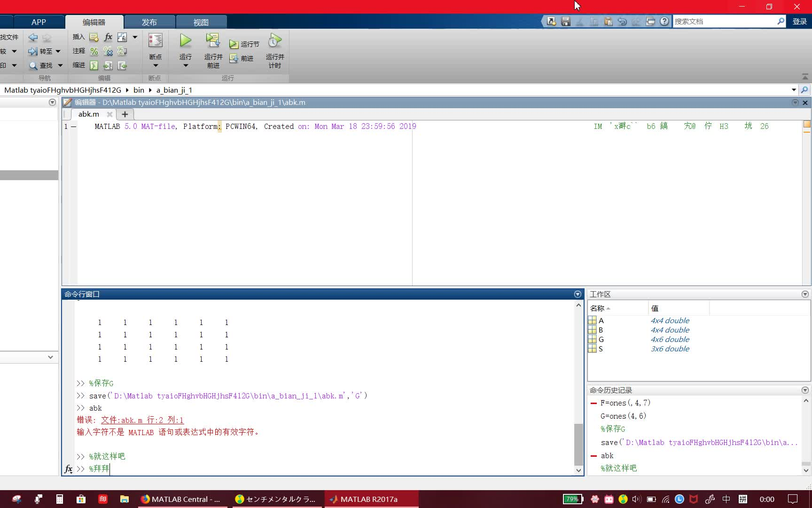Switch to the Editor (编辑器) tab
812x508 pixels.
(94, 22)
